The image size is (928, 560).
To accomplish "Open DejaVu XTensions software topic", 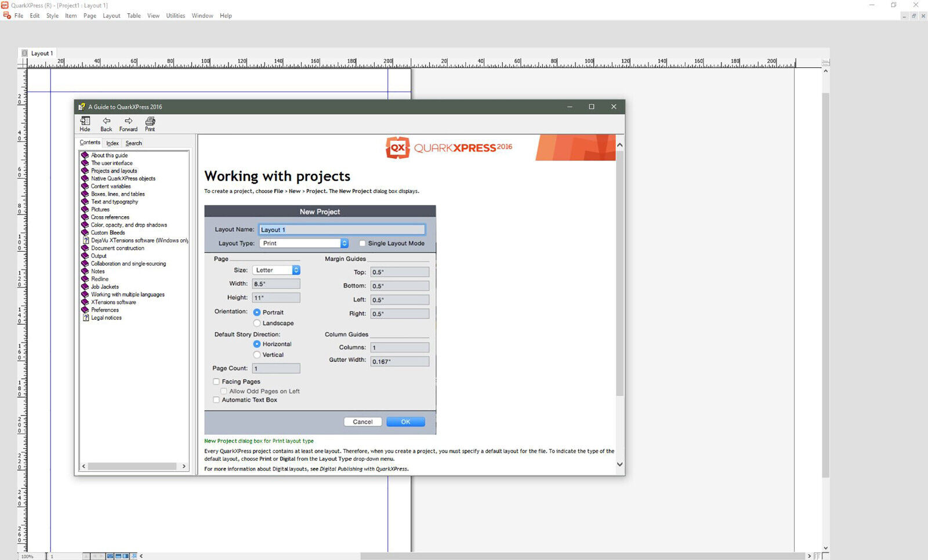I will click(x=139, y=241).
